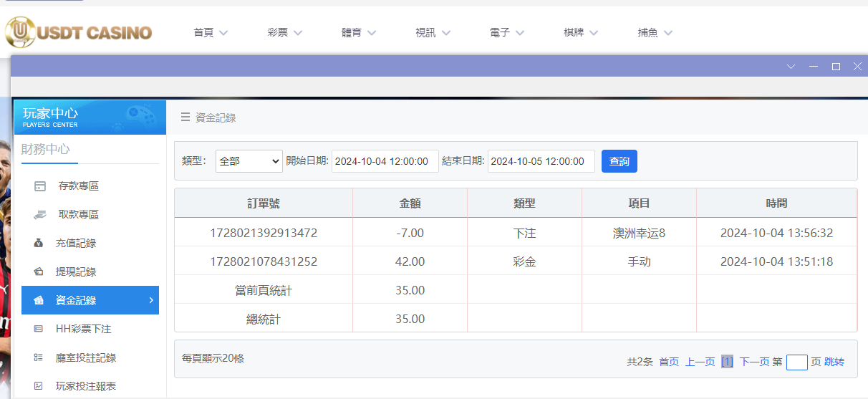868x399 pixels.
Task: Toggle the hamburger icon beside 資金記錄
Action: [185, 117]
